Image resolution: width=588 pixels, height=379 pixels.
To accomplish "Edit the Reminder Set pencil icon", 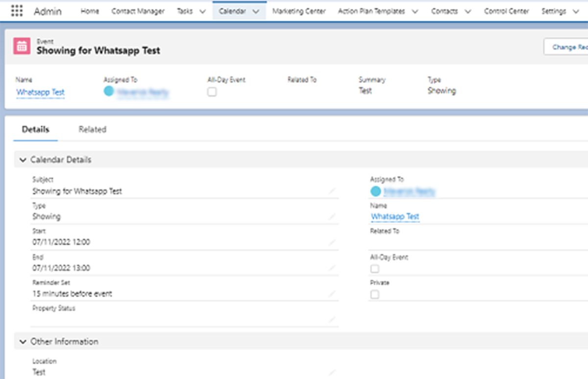I will click(332, 294).
